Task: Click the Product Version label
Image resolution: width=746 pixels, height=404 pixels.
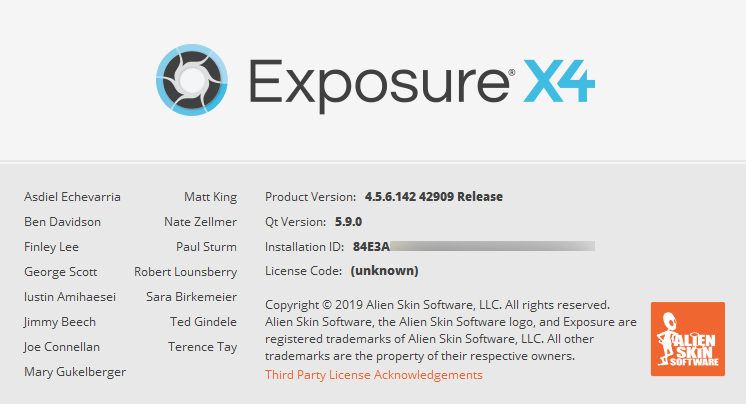Action: [x=310, y=197]
